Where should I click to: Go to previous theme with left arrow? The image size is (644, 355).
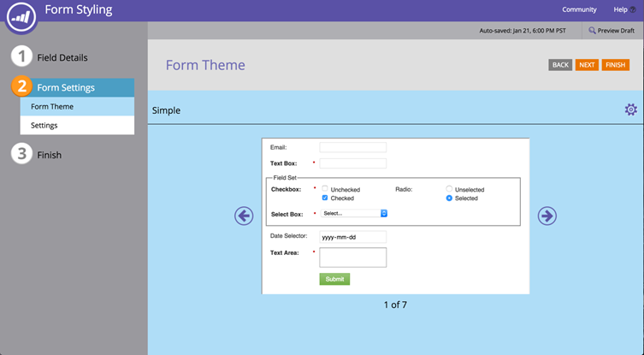point(244,216)
